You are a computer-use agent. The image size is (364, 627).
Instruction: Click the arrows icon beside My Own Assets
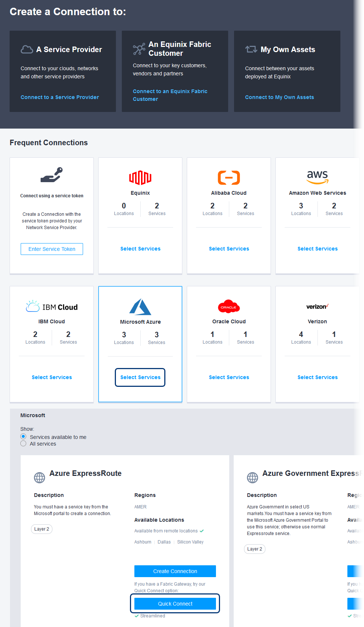(251, 50)
